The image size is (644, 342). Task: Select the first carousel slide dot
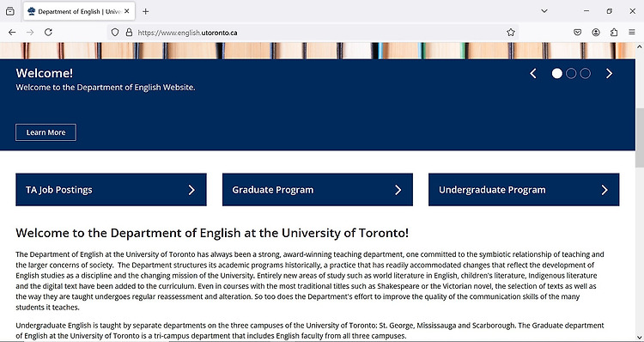tap(557, 74)
